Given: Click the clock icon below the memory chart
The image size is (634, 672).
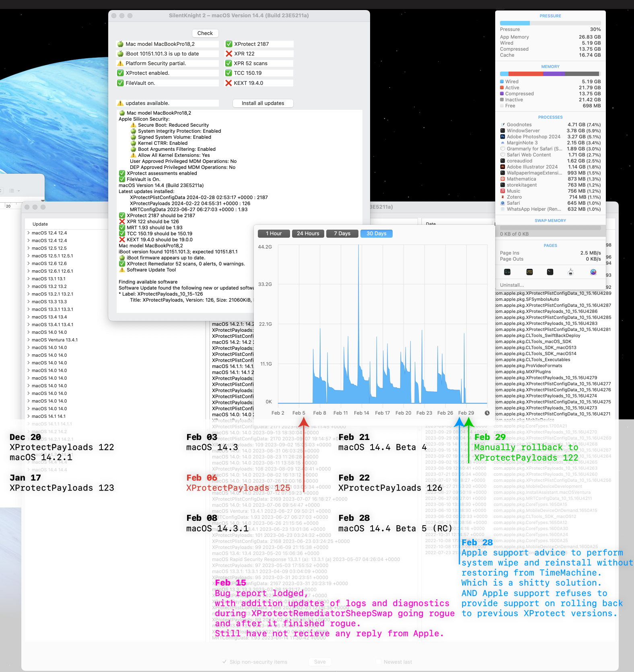Looking at the screenshot, I should click(487, 413).
